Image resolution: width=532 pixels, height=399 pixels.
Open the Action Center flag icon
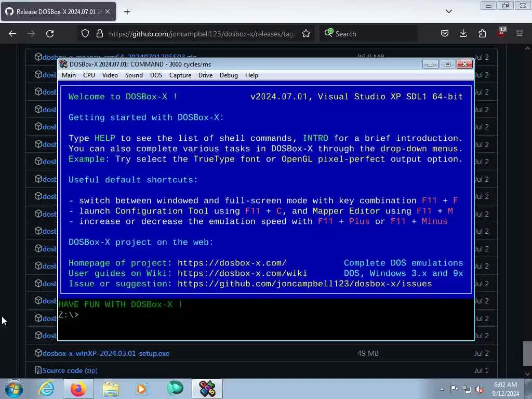454,389
